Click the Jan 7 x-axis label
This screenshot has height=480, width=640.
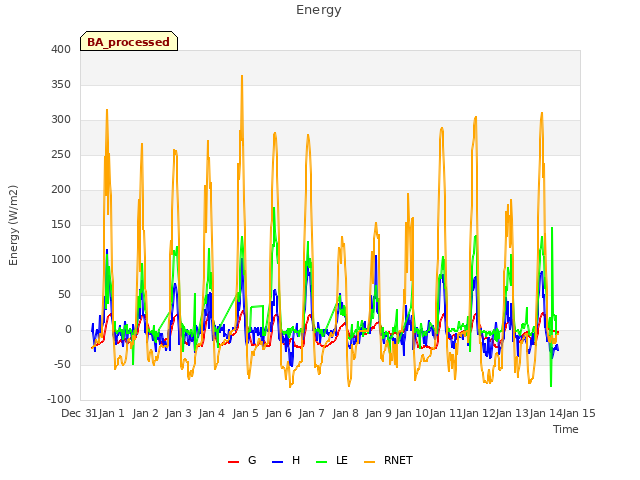(312, 413)
